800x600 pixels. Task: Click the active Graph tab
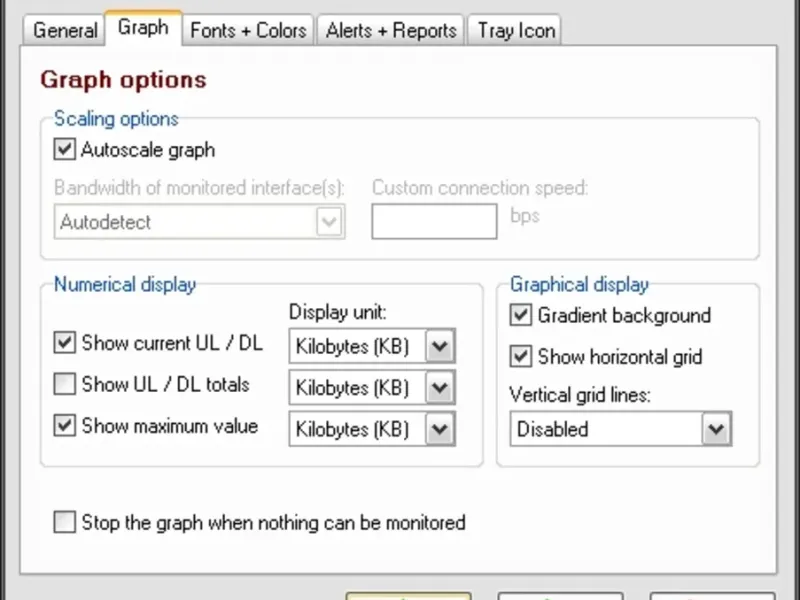[143, 28]
